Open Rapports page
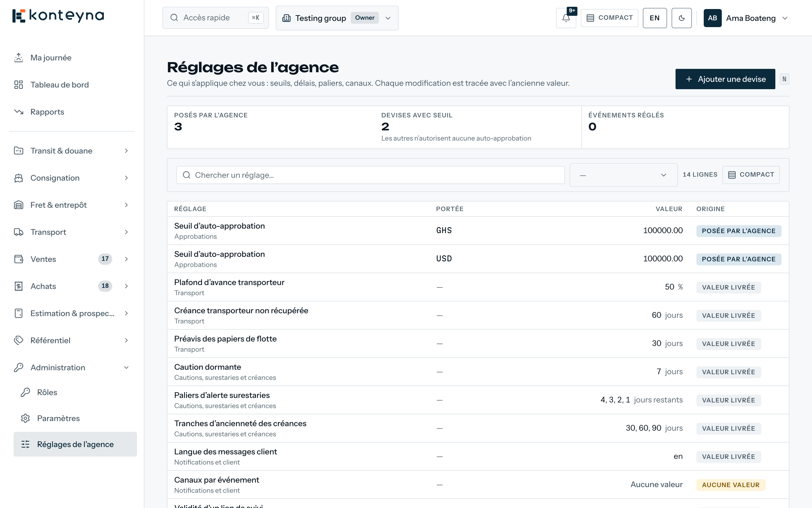 click(x=72, y=112)
